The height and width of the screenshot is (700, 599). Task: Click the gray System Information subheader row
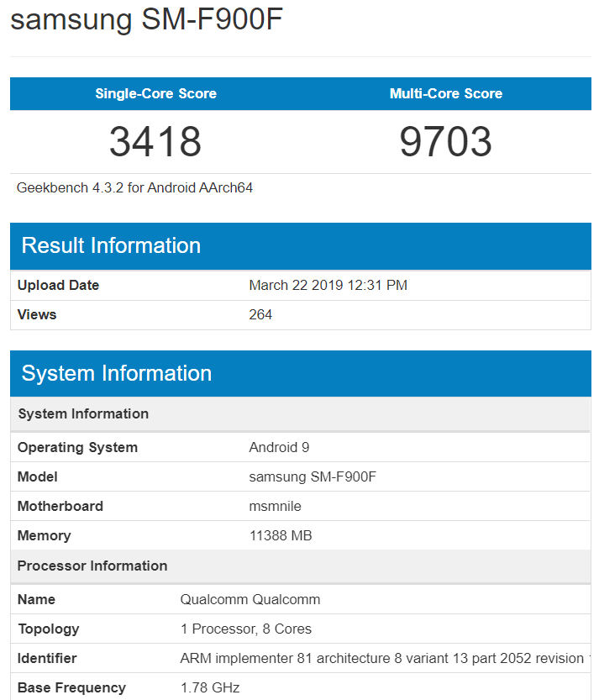300,413
